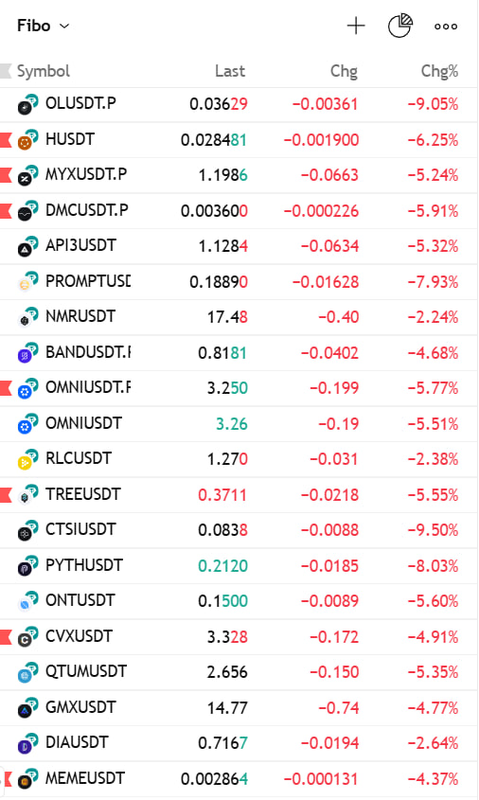Select the NMRUSDT symbol row
The height and width of the screenshot is (800, 479).
click(239, 317)
